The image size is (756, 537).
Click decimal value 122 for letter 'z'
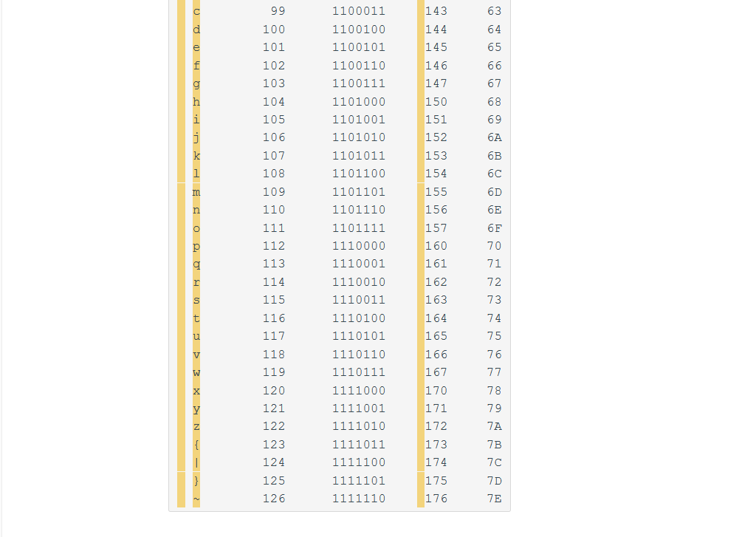[x=274, y=425]
